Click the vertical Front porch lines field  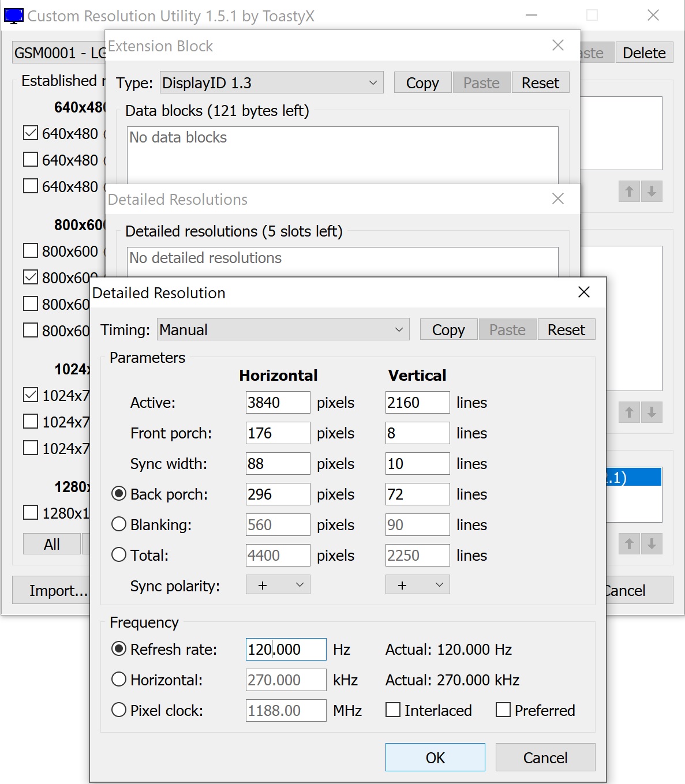pos(417,433)
